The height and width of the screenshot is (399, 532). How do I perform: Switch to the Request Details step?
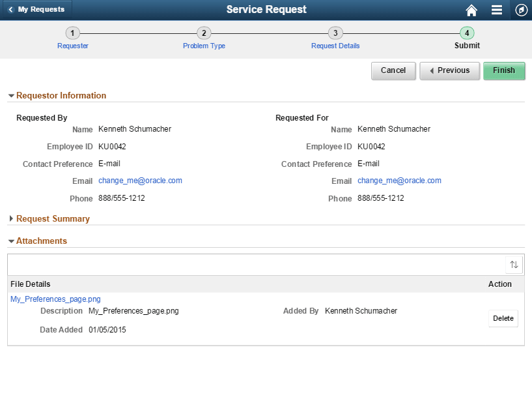335,46
